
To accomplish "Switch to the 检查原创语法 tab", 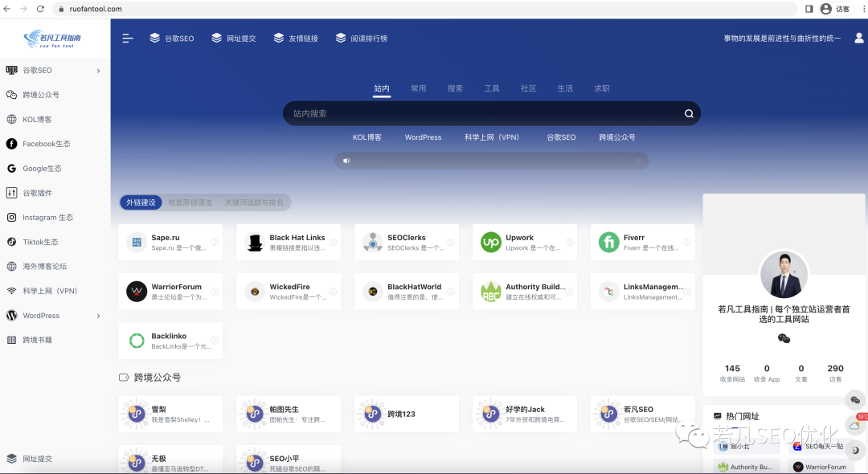I will click(190, 202).
